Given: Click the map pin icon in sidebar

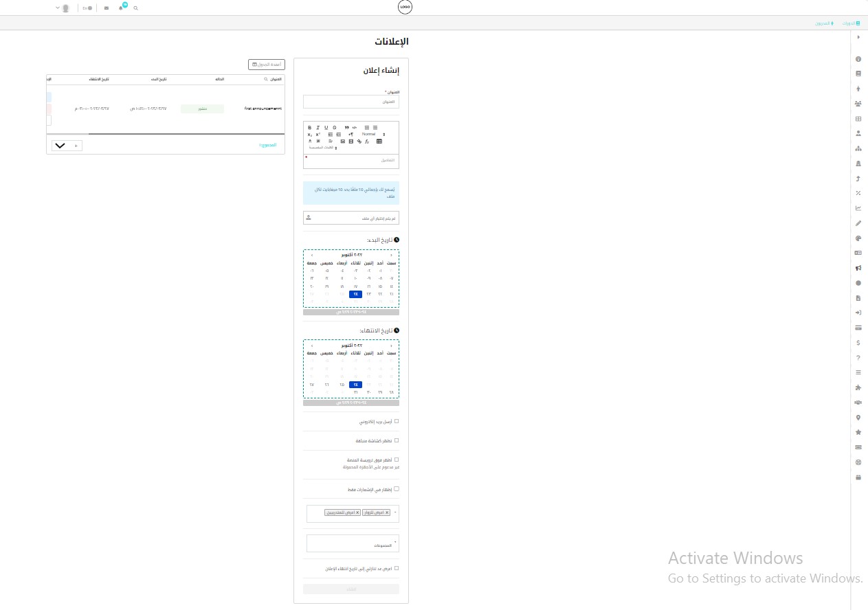Looking at the screenshot, I should [x=858, y=418].
